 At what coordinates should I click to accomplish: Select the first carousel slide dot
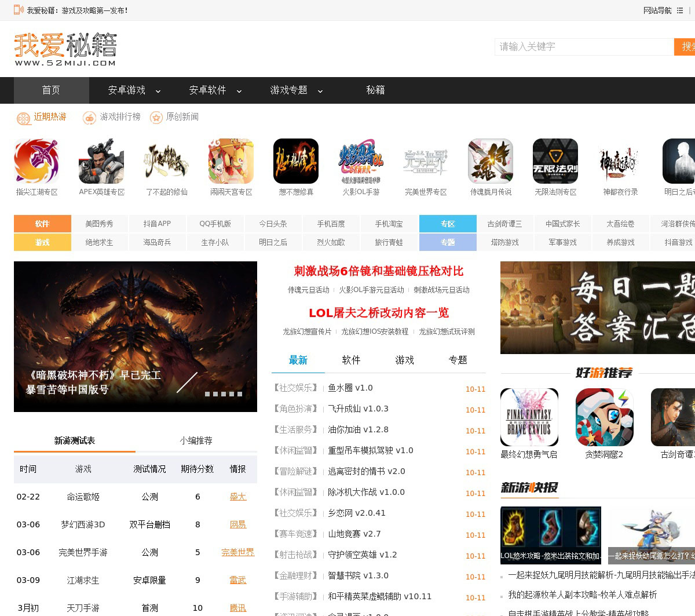click(207, 394)
